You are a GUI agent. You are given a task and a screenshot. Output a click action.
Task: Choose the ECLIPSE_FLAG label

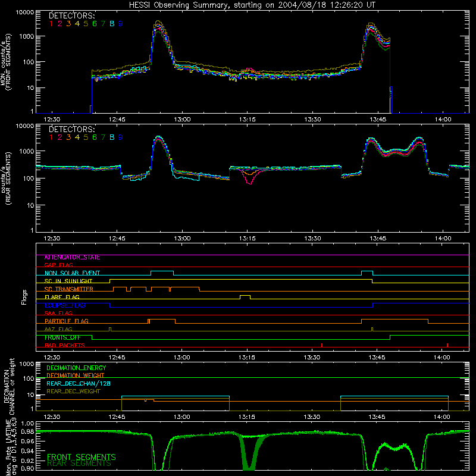pyautogui.click(x=65, y=305)
